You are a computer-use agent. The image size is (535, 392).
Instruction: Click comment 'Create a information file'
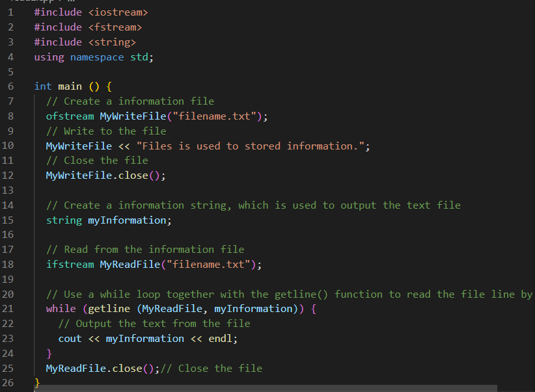(139, 101)
